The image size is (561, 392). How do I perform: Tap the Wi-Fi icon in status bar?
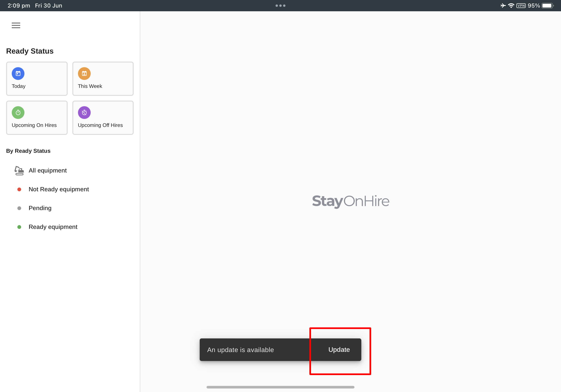pyautogui.click(x=511, y=5)
